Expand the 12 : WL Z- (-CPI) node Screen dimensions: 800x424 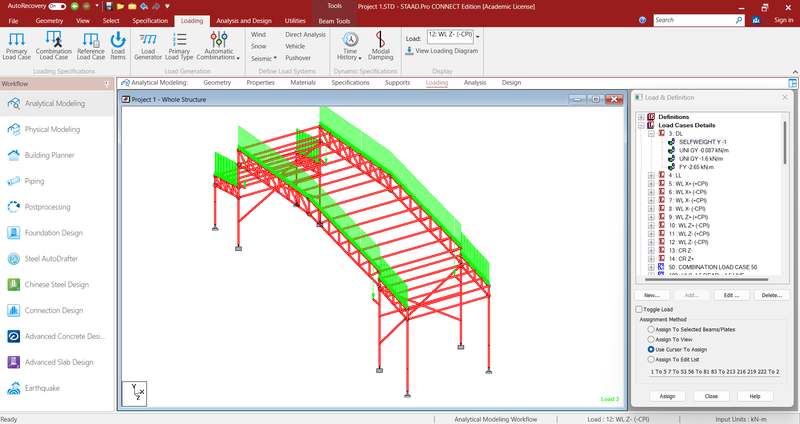point(651,242)
